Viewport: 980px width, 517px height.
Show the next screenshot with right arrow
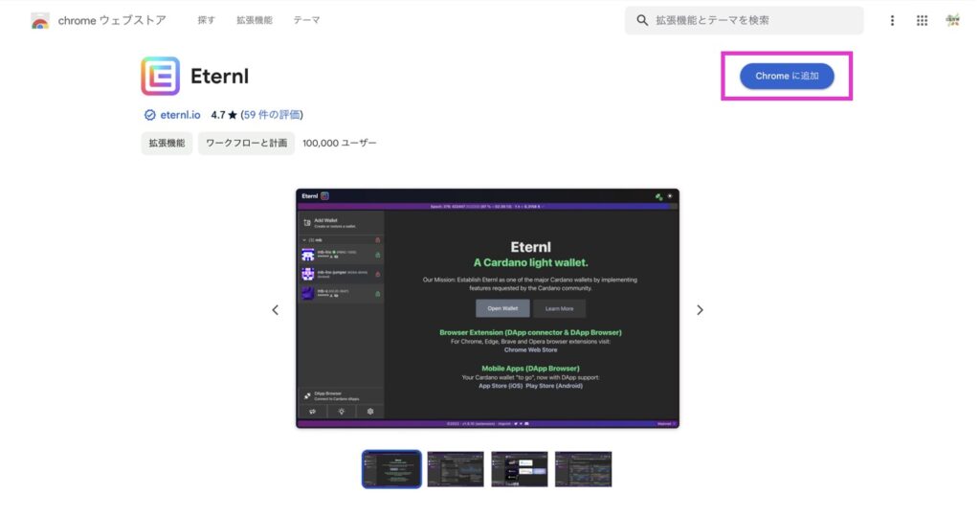(700, 310)
